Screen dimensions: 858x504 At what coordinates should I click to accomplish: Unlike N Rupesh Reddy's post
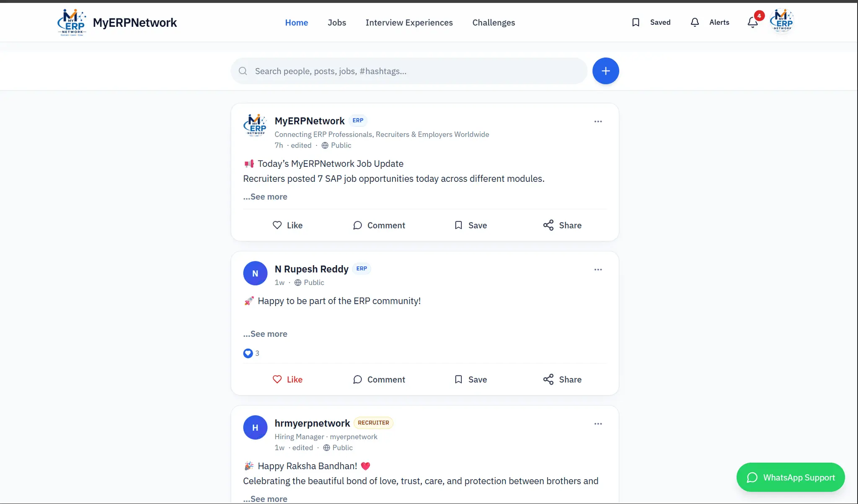click(287, 380)
